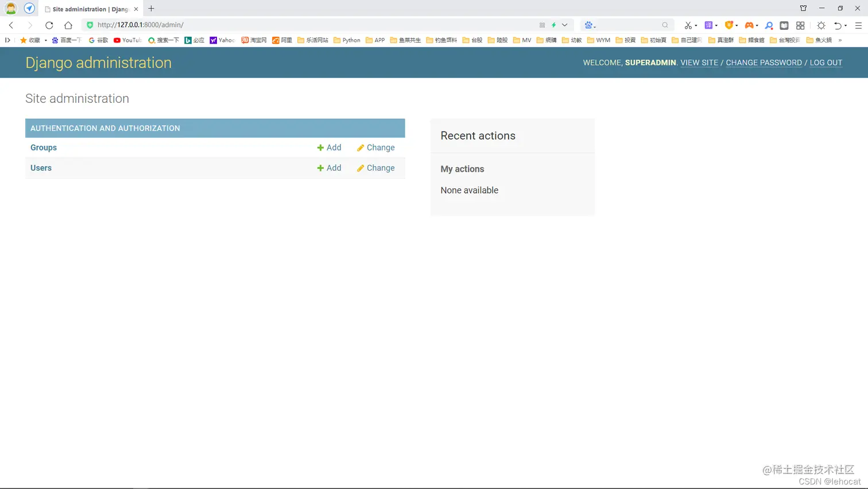This screenshot has height=489, width=868.
Task: Open the YouTube bookmark
Action: coord(127,40)
